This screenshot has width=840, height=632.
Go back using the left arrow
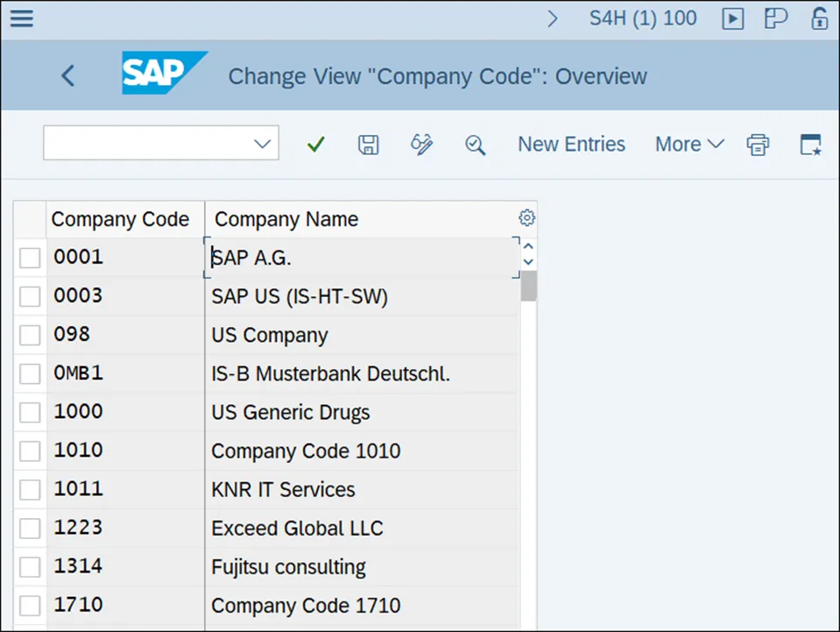[68, 76]
